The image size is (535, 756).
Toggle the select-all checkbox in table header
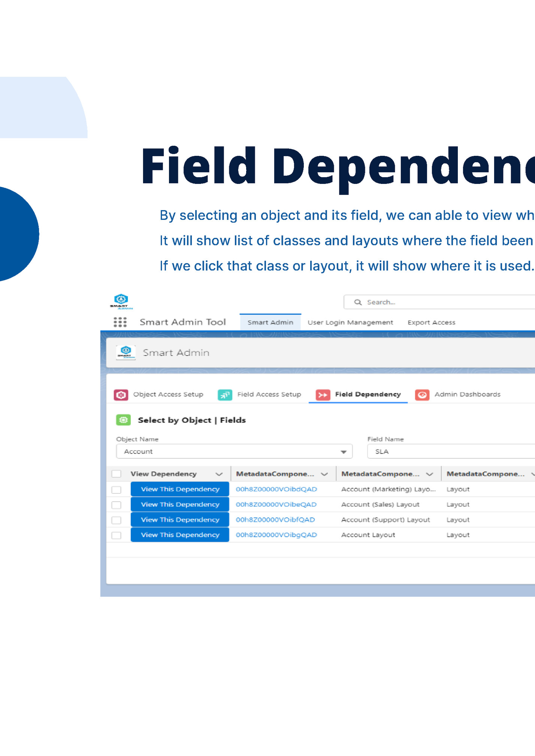pyautogui.click(x=117, y=474)
